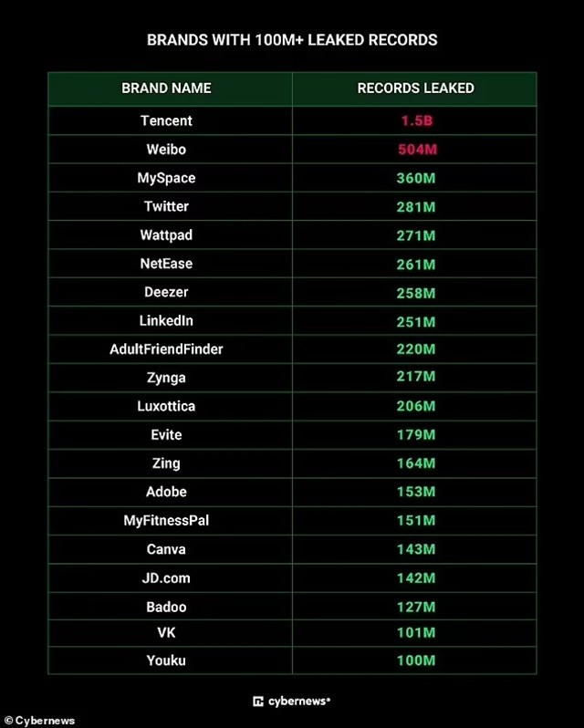The image size is (584, 728).
Task: Click the chart title heading
Action: pos(292,40)
